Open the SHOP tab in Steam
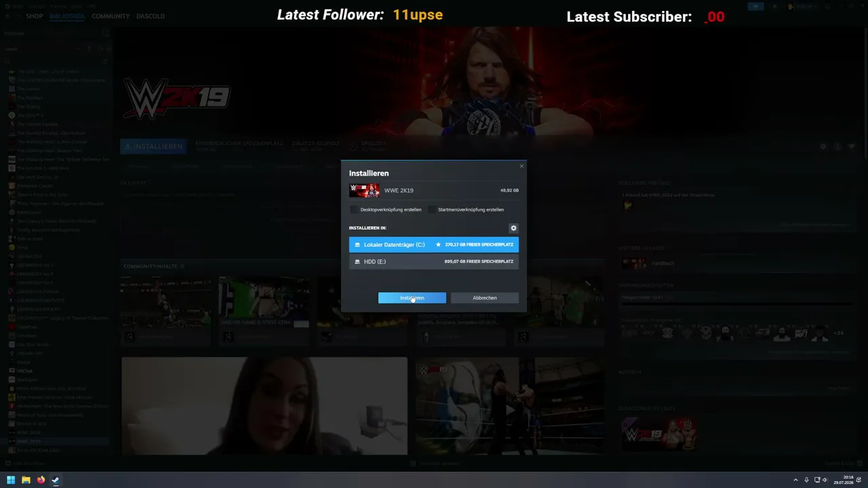Image resolution: width=868 pixels, height=488 pixels. [34, 16]
